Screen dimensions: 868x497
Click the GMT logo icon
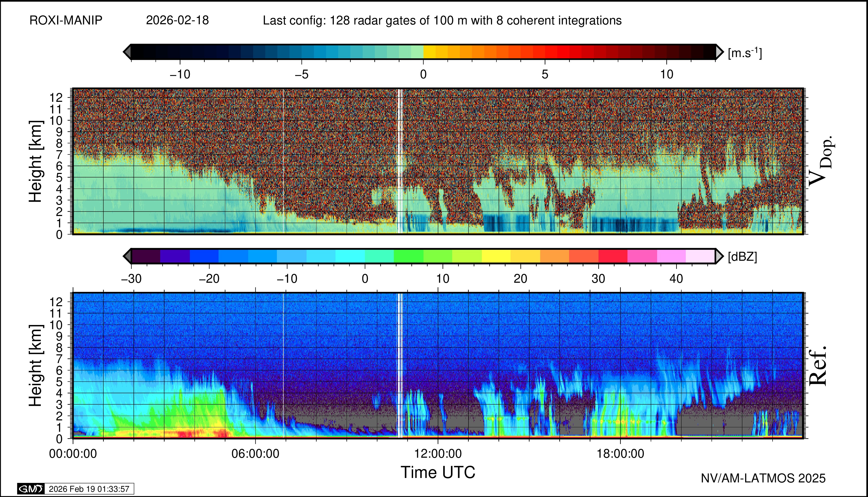31,489
